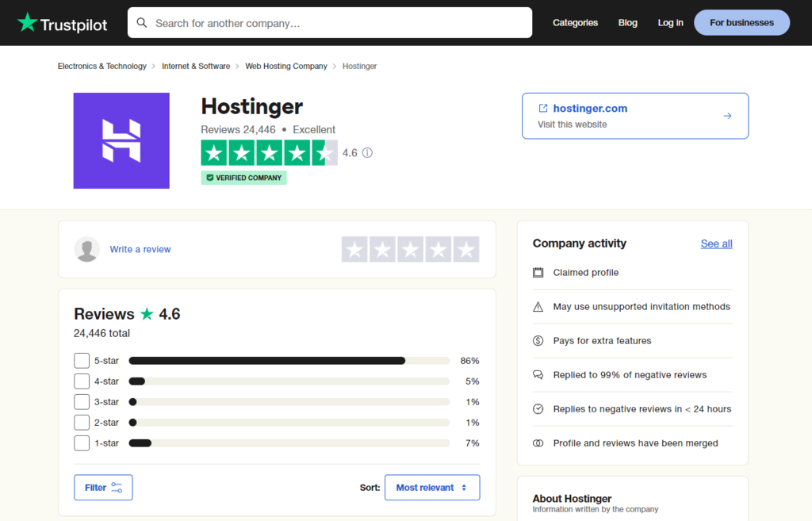Image resolution: width=812 pixels, height=521 pixels.
Task: Click the 24,446 total text
Action: click(x=101, y=333)
